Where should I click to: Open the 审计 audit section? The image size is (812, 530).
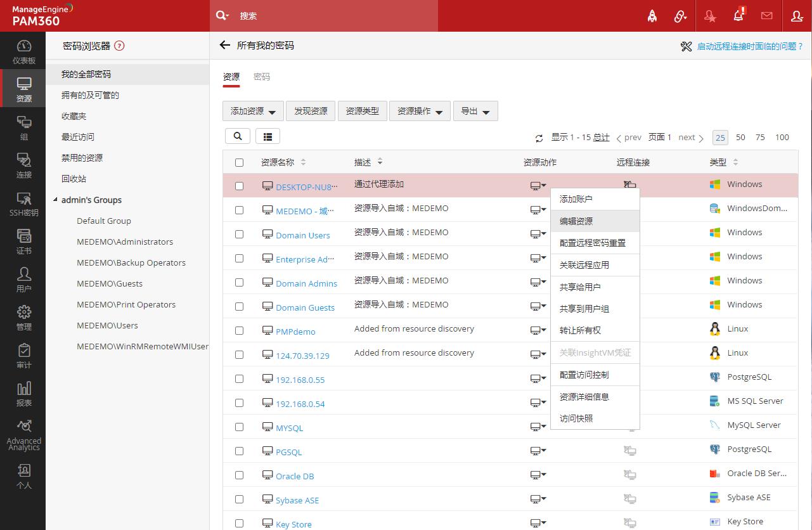[23, 356]
